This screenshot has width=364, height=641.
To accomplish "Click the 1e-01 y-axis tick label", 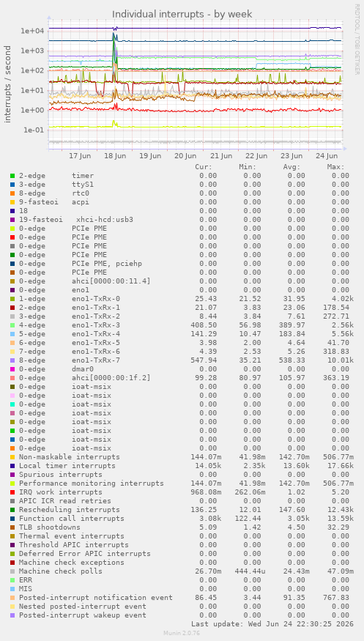I will 34,130.
